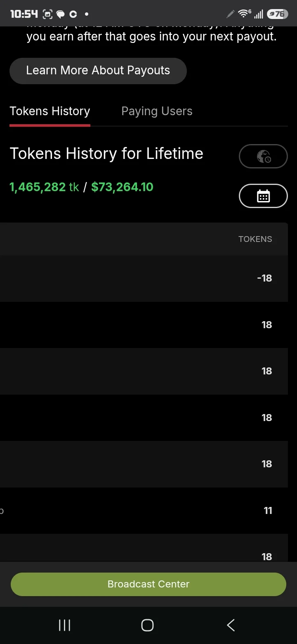Tap the Android back navigation arrow
The width and height of the screenshot is (297, 644).
[x=231, y=625]
